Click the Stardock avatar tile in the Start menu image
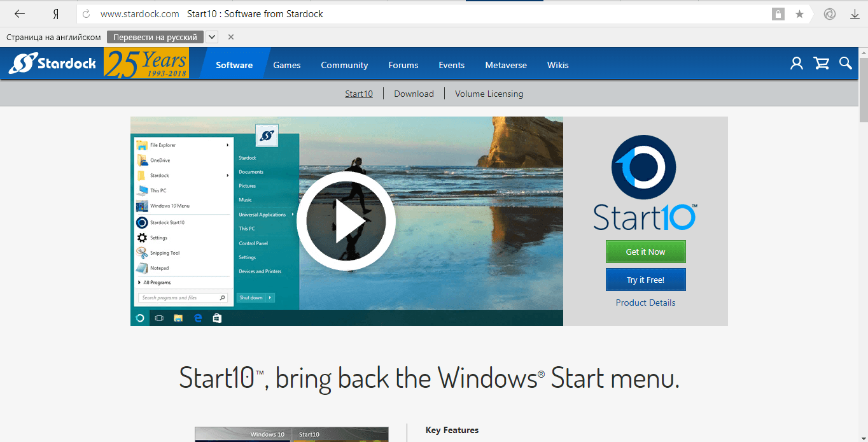The height and width of the screenshot is (442, 868). [x=267, y=135]
